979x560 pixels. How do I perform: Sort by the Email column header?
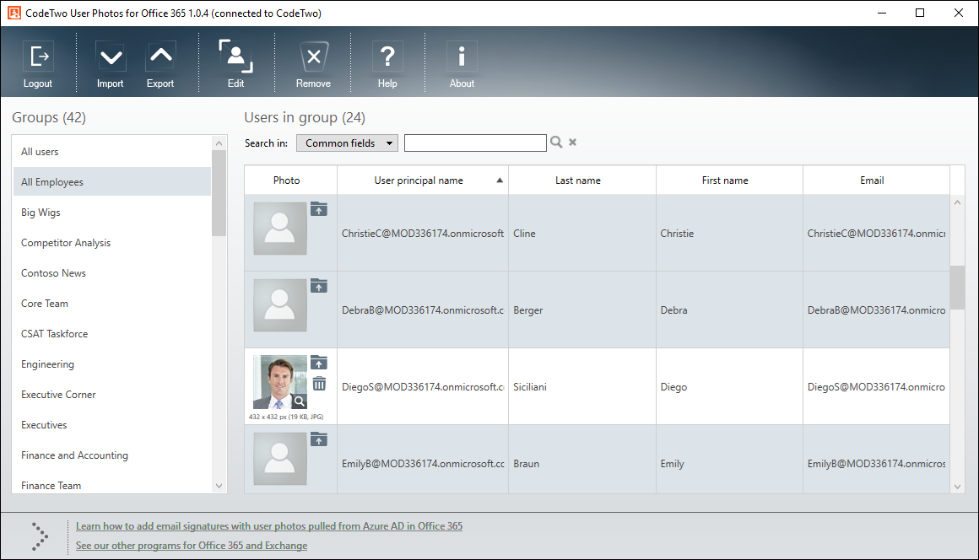[x=876, y=180]
